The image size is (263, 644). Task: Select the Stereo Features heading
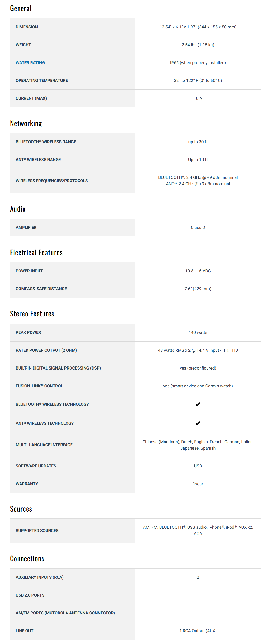coord(32,314)
